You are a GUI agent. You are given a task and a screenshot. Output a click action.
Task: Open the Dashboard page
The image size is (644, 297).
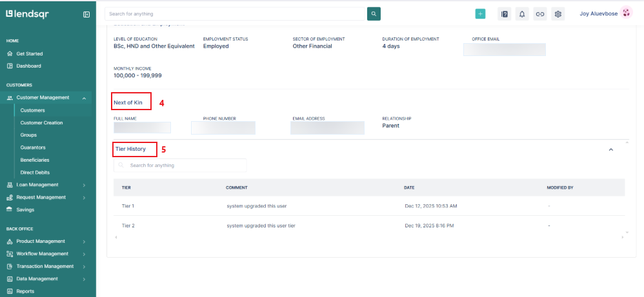[x=28, y=66]
